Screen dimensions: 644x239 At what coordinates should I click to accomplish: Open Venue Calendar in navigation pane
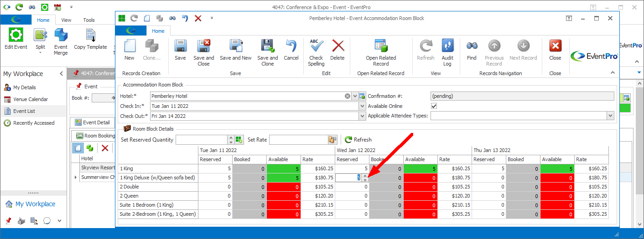point(31,99)
